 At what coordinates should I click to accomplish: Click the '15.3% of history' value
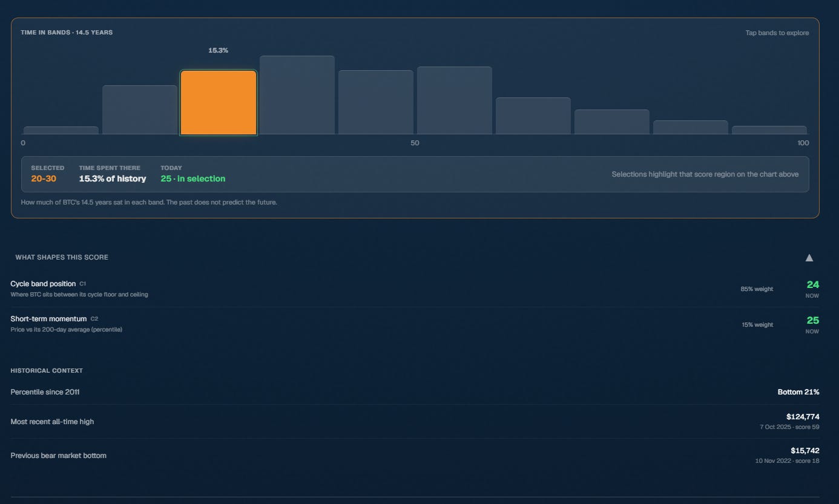(113, 178)
